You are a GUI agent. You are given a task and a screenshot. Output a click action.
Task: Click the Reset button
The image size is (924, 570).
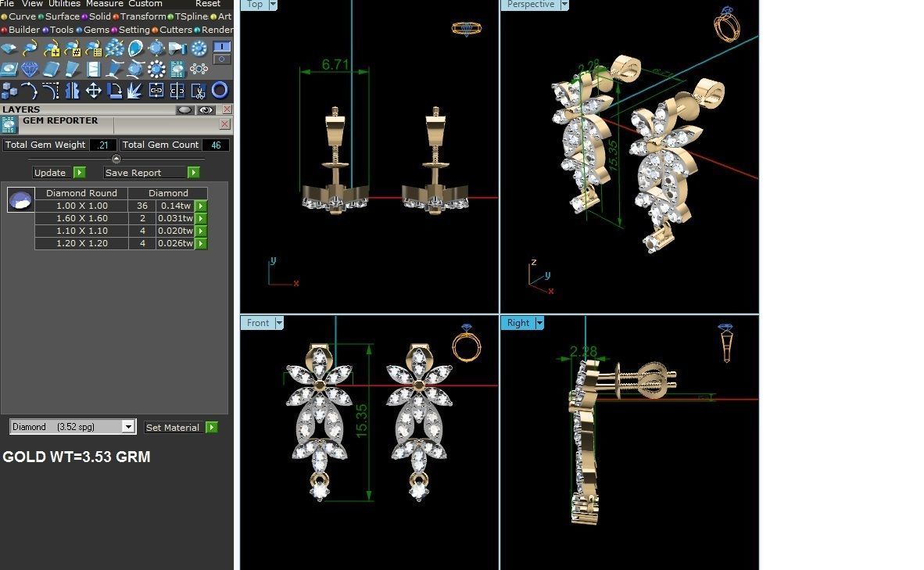coord(208,4)
